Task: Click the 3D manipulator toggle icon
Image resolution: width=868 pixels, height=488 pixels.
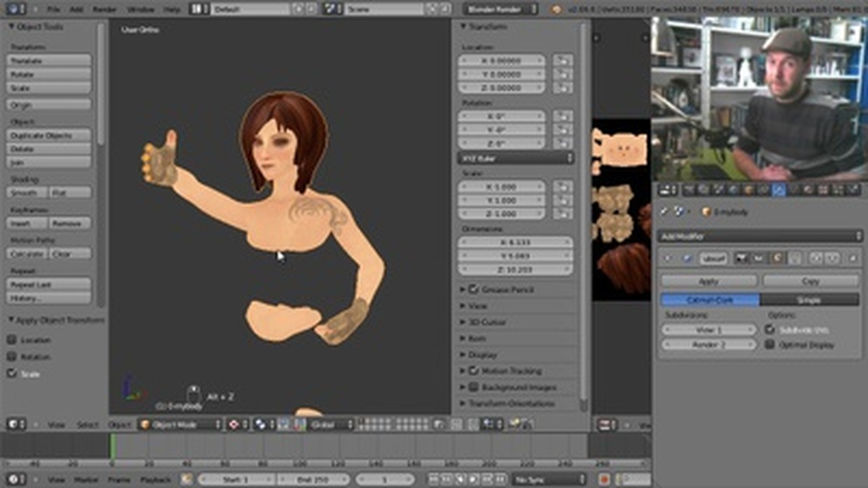Action: tap(283, 424)
